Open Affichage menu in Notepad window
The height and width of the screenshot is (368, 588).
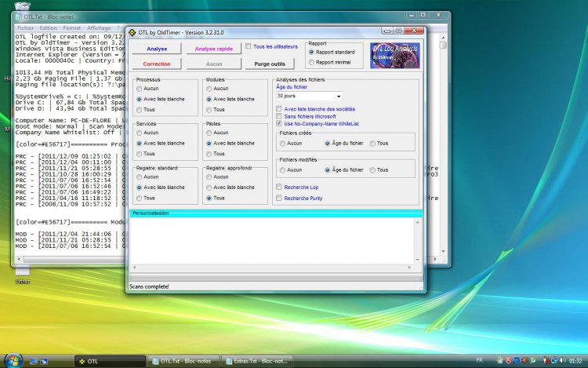click(x=99, y=27)
